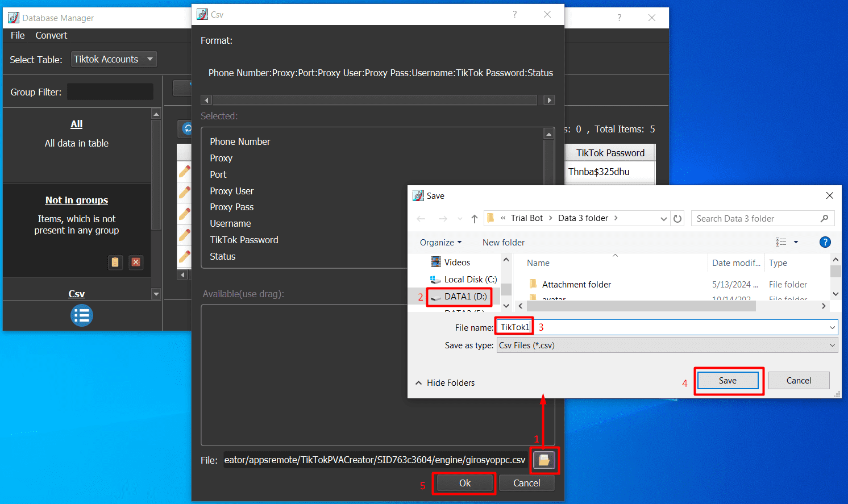Click the New folder toolbar item
848x504 pixels.
coord(504,242)
